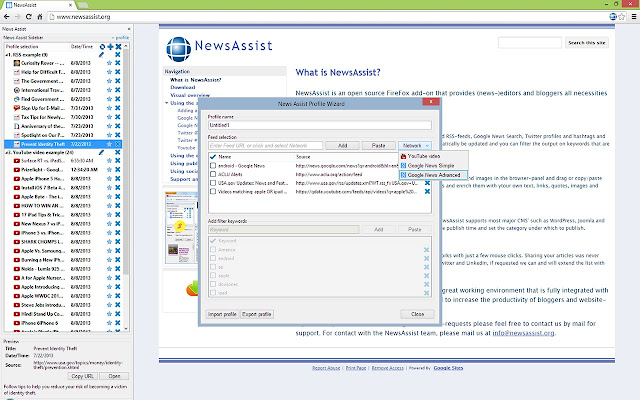This screenshot has width=640, height=400.
Task: Click the Import profile button
Action: coord(222,314)
